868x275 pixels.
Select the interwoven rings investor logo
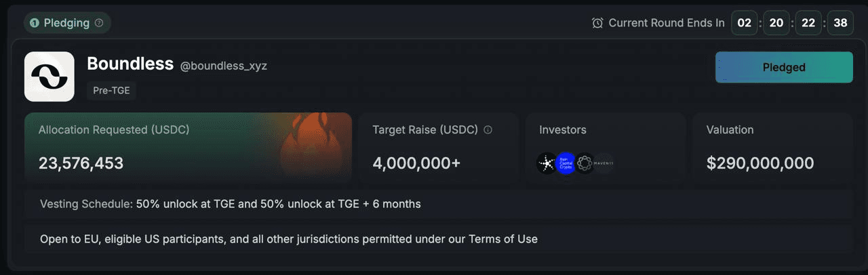[584, 163]
